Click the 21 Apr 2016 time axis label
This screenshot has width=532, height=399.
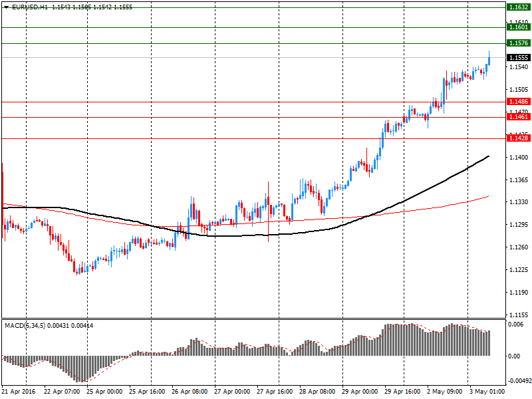pos(19,392)
